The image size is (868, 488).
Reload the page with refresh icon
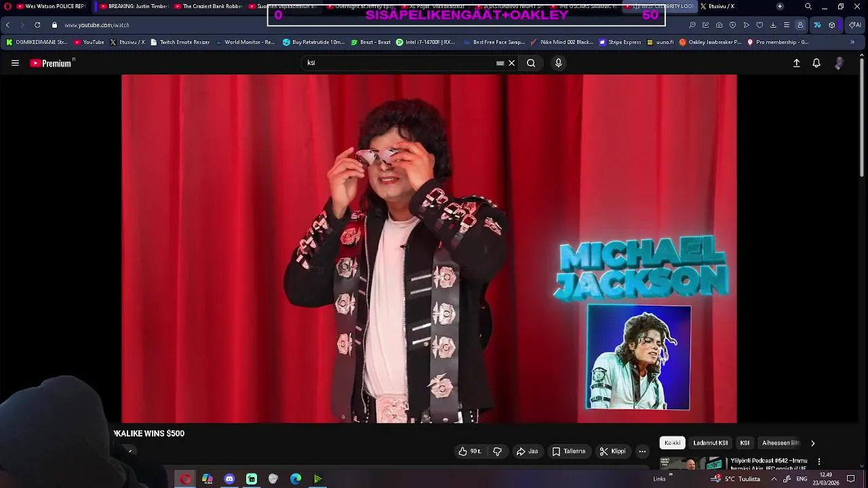click(x=37, y=25)
